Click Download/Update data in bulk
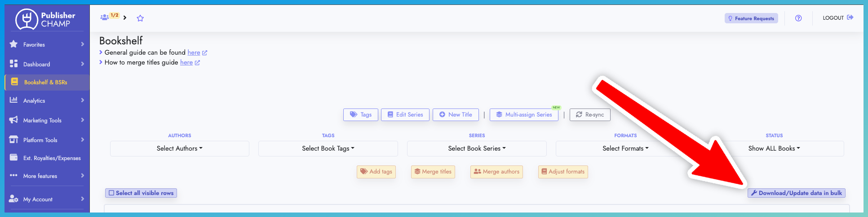868x217 pixels. (796, 193)
